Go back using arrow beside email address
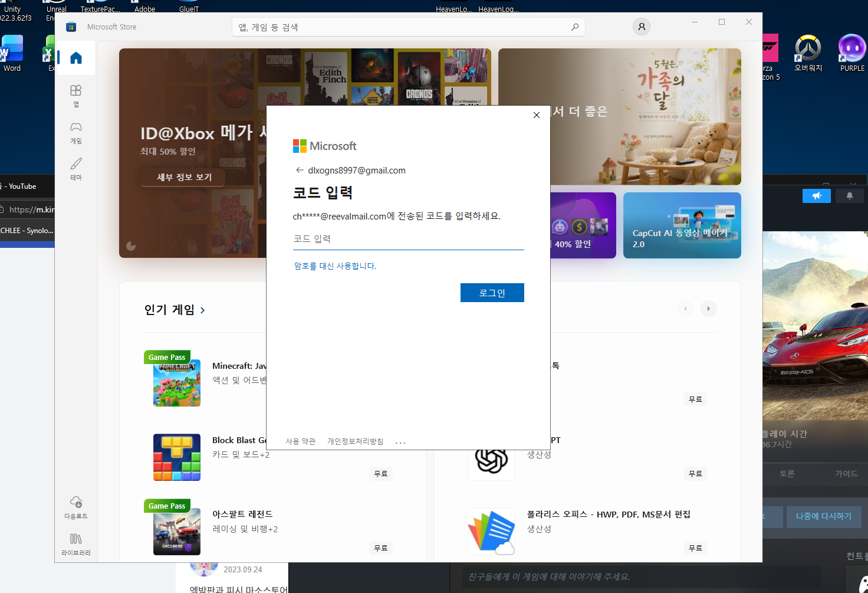868x593 pixels. pyautogui.click(x=300, y=170)
